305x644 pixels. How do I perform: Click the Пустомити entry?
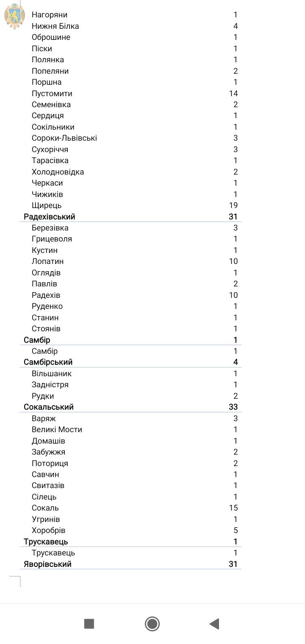coord(52,93)
